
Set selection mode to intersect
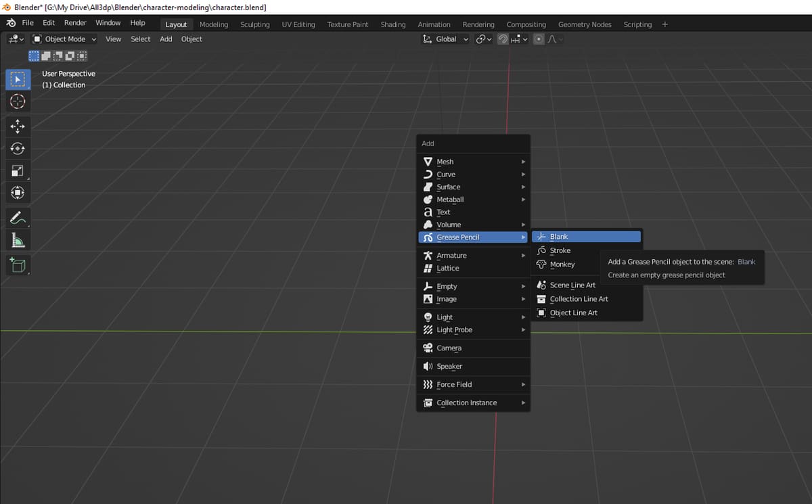[82, 55]
